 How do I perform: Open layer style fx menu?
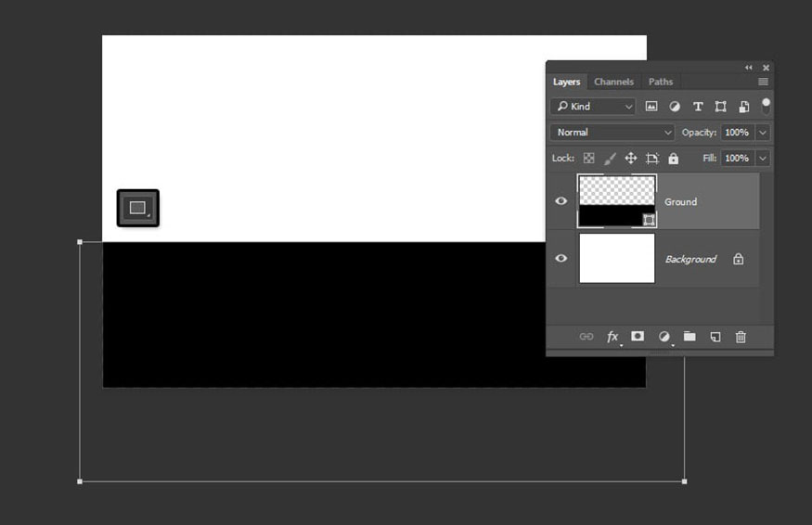pyautogui.click(x=612, y=337)
